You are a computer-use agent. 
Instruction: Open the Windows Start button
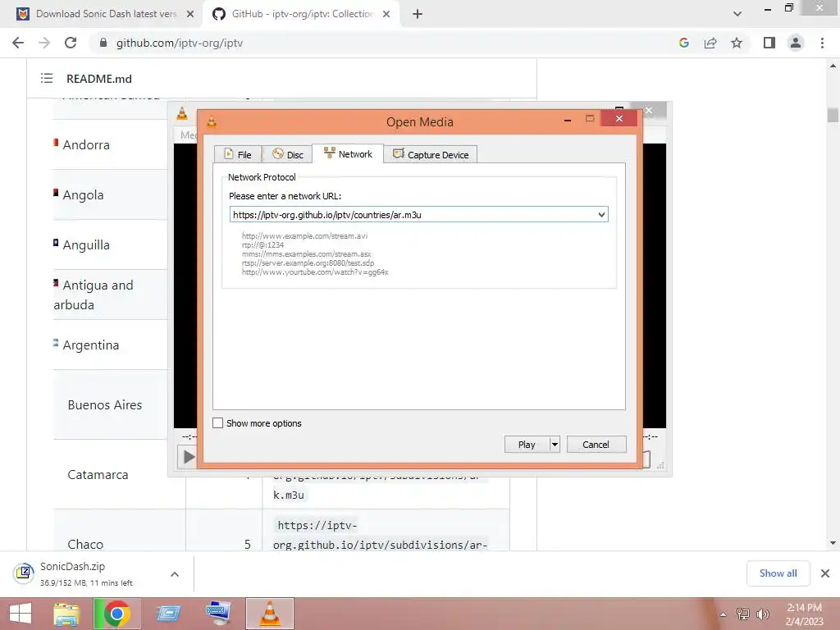[21, 614]
